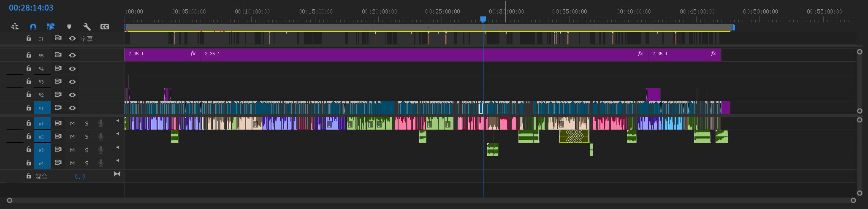Image resolution: width=868 pixels, height=209 pixels.
Task: Click the linked selection icon
Action: [51, 27]
